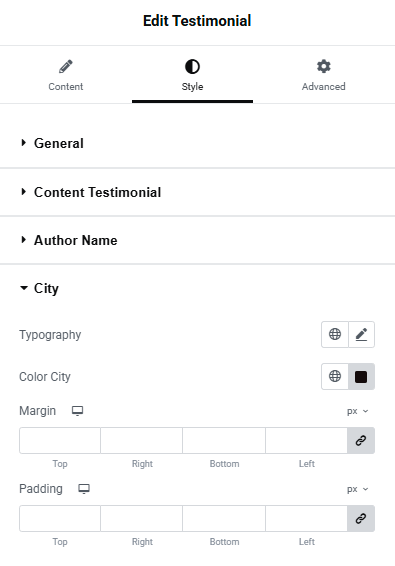Viewport: 395px width, 566px height.
Task: Open global colors globe for Color City
Action: click(x=335, y=376)
